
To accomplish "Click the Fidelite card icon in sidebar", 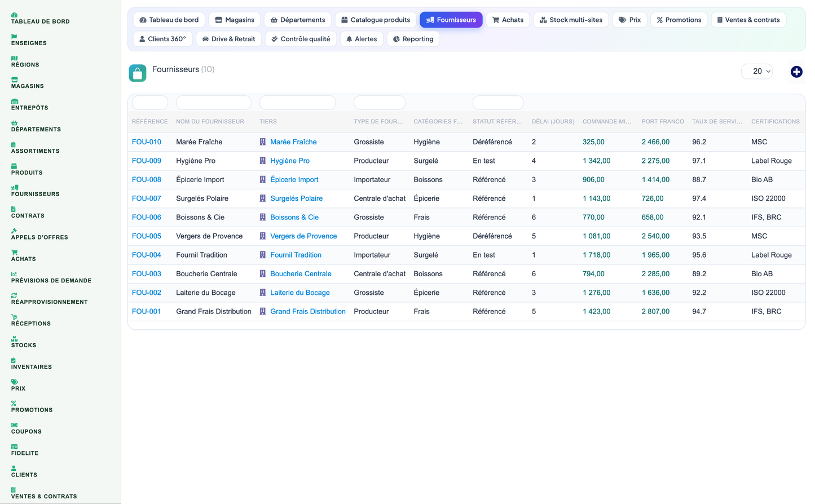I will coord(14,446).
